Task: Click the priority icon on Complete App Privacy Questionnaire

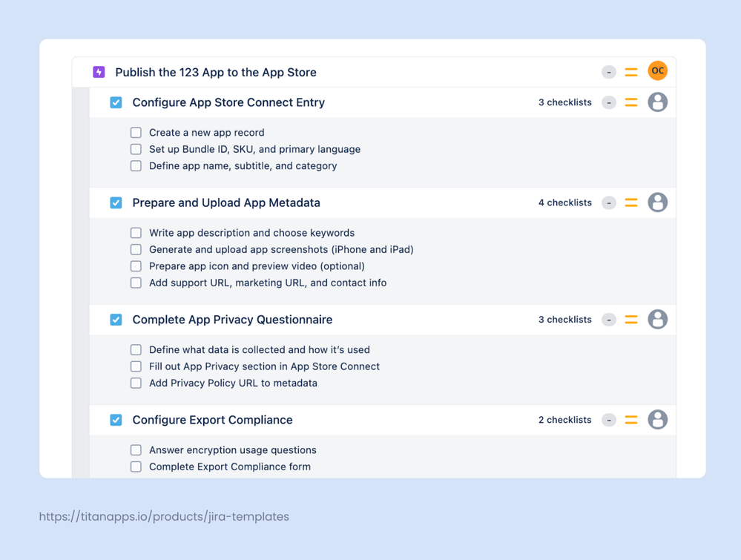Action: pyautogui.click(x=631, y=320)
